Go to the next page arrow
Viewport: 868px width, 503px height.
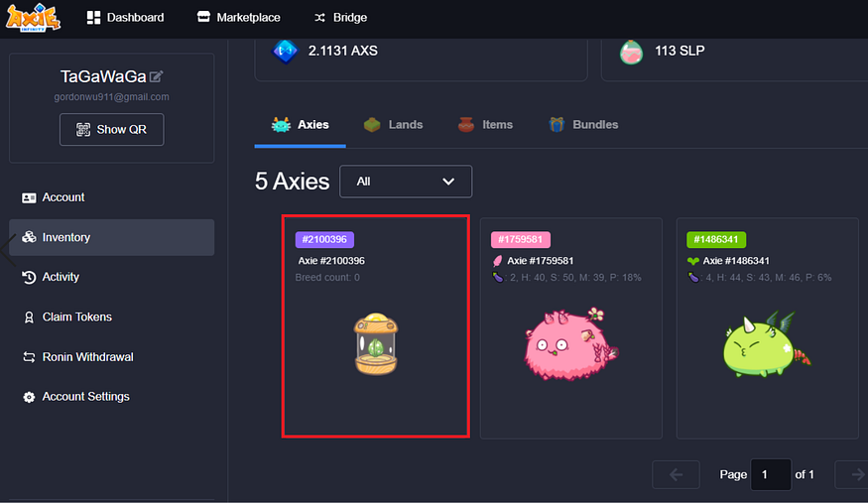tap(852, 474)
